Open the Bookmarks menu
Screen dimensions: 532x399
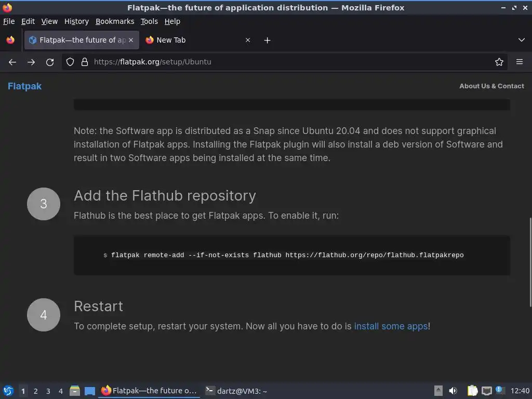tap(115, 21)
